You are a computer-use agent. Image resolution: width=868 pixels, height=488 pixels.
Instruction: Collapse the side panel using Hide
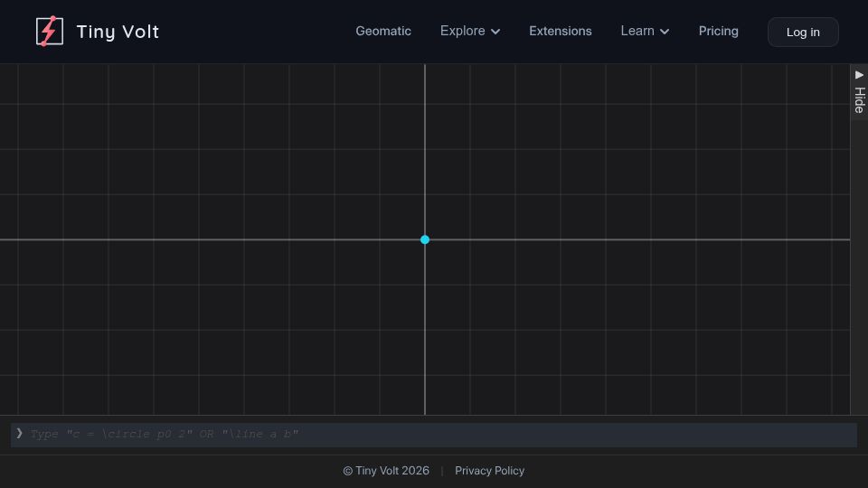pyautogui.click(x=859, y=92)
